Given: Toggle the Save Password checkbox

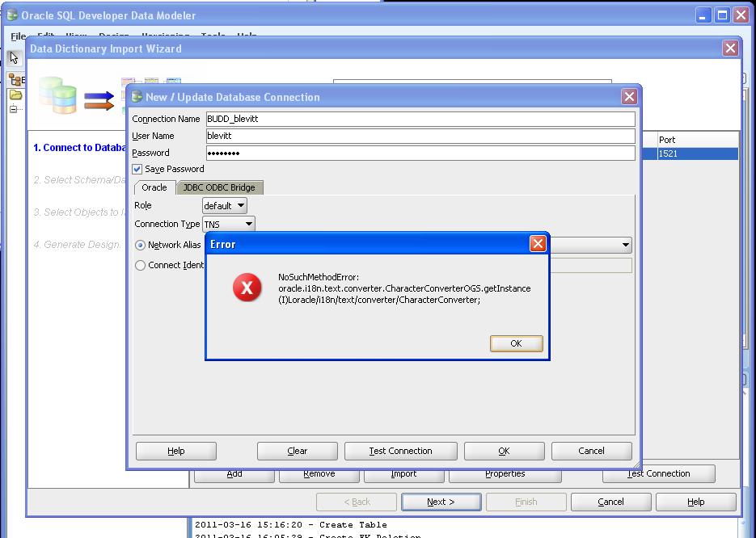Looking at the screenshot, I should click(x=137, y=169).
